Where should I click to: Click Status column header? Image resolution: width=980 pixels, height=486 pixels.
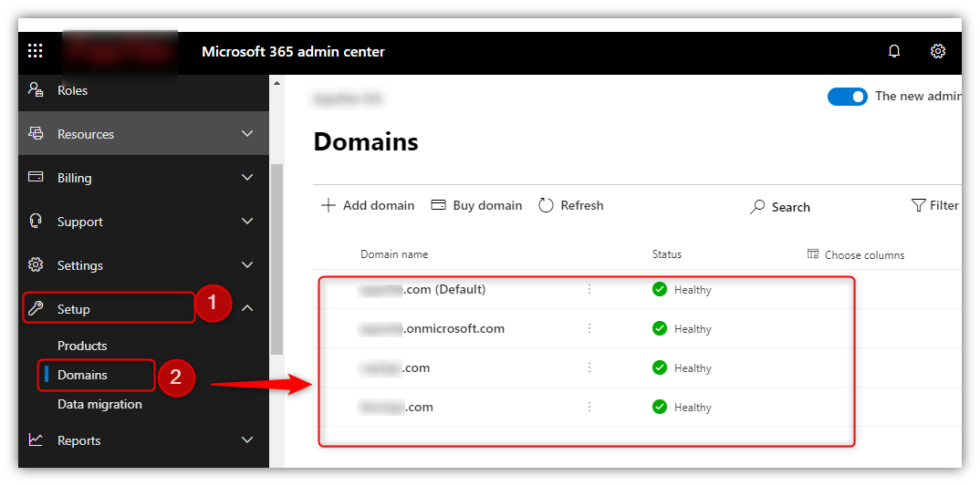point(667,254)
